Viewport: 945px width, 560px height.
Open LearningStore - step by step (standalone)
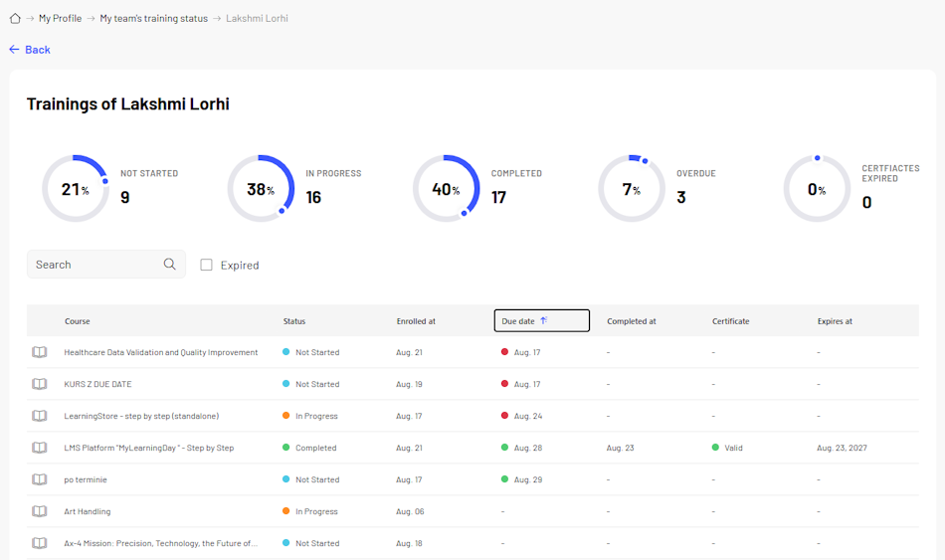[x=141, y=416]
